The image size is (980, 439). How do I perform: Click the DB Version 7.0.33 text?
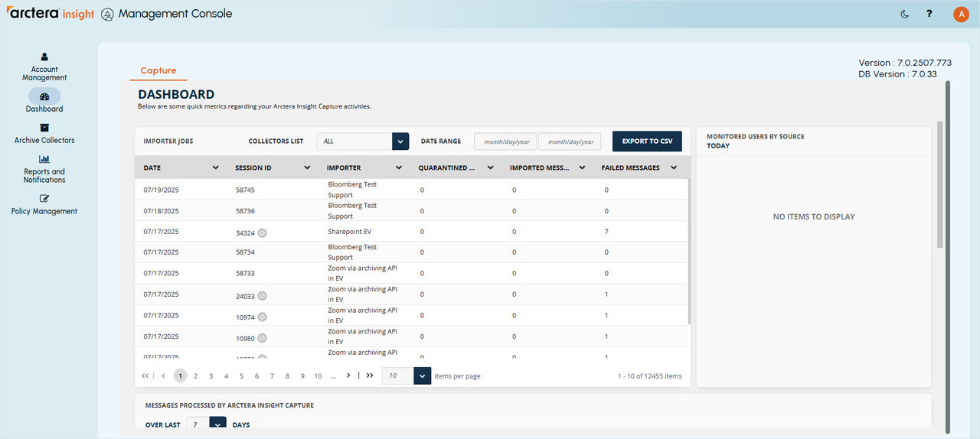coord(897,74)
